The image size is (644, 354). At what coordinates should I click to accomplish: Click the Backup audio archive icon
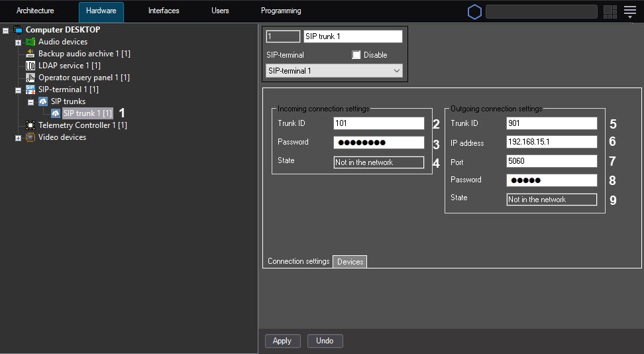30,54
